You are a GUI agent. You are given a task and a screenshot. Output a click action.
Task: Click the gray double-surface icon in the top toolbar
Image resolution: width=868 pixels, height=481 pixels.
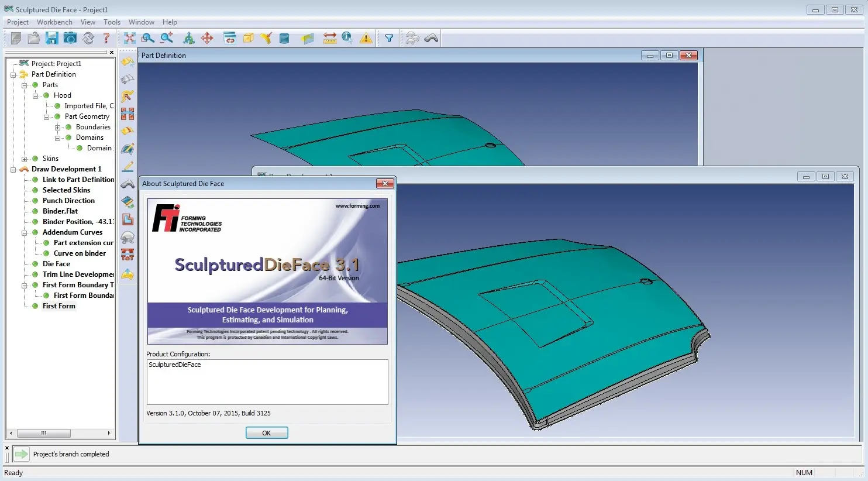click(x=413, y=38)
